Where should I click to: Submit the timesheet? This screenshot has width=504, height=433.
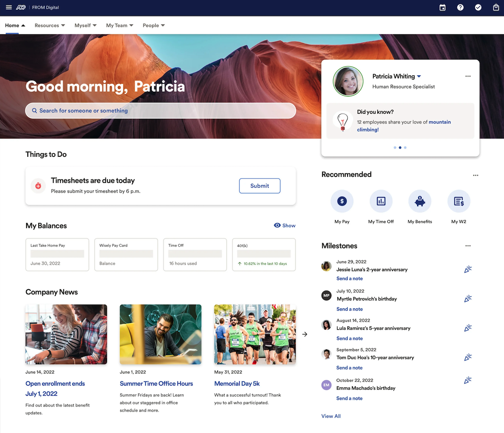coord(259,186)
